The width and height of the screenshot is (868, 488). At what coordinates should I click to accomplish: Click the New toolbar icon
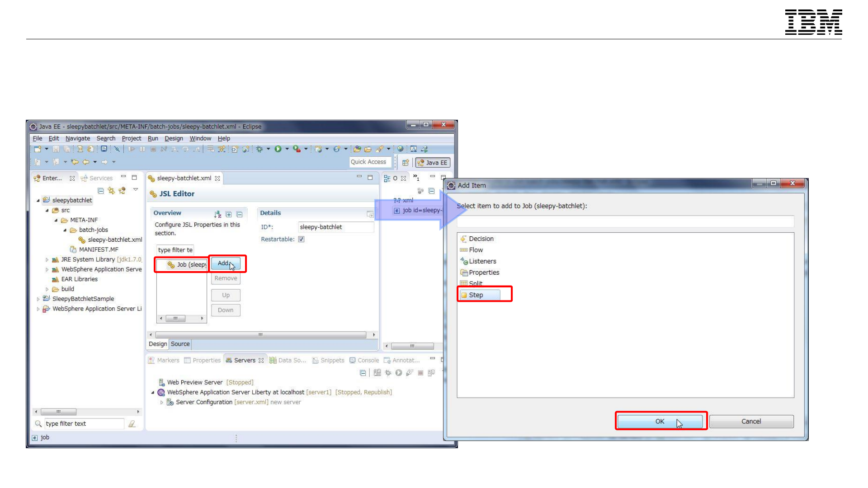38,149
